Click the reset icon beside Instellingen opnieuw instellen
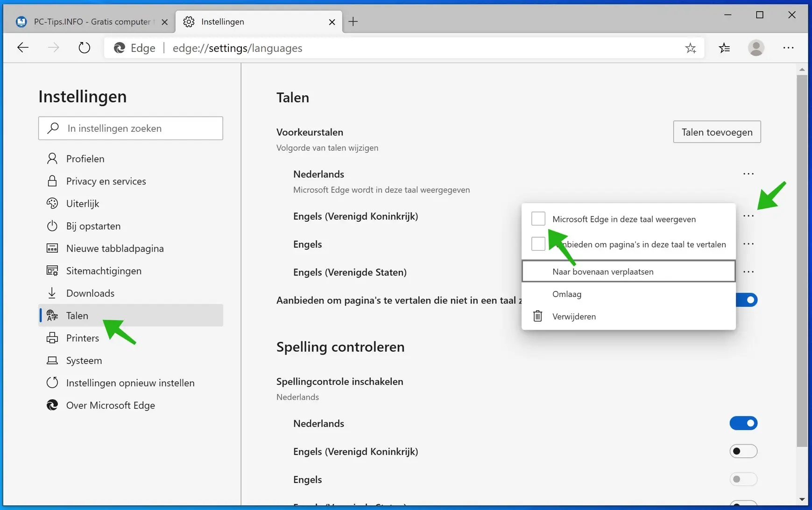 (52, 383)
